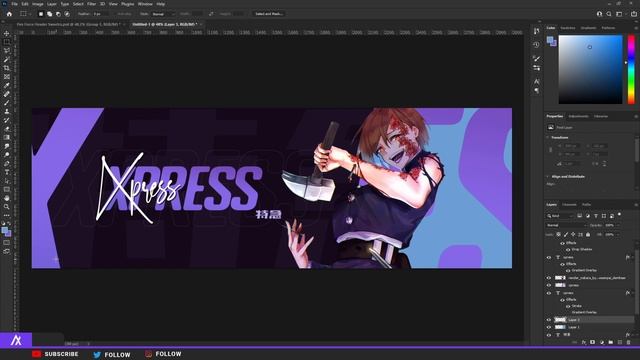The image size is (640, 360).
Task: Click the hue spectrum slider
Action: [x=631, y=69]
